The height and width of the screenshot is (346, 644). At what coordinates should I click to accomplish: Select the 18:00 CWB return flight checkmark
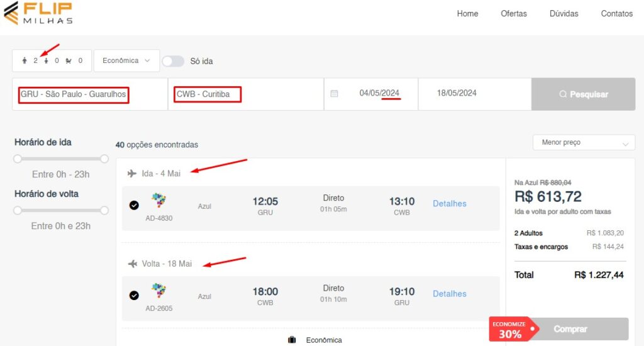click(x=134, y=295)
